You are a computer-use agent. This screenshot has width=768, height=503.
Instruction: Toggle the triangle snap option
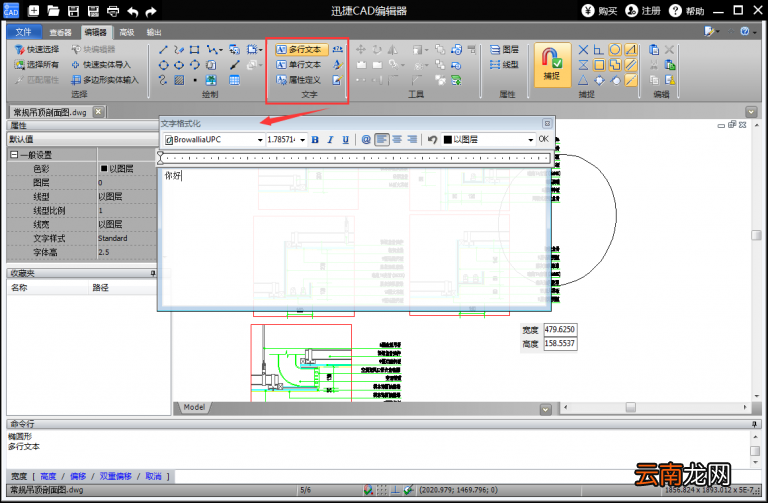(583, 80)
